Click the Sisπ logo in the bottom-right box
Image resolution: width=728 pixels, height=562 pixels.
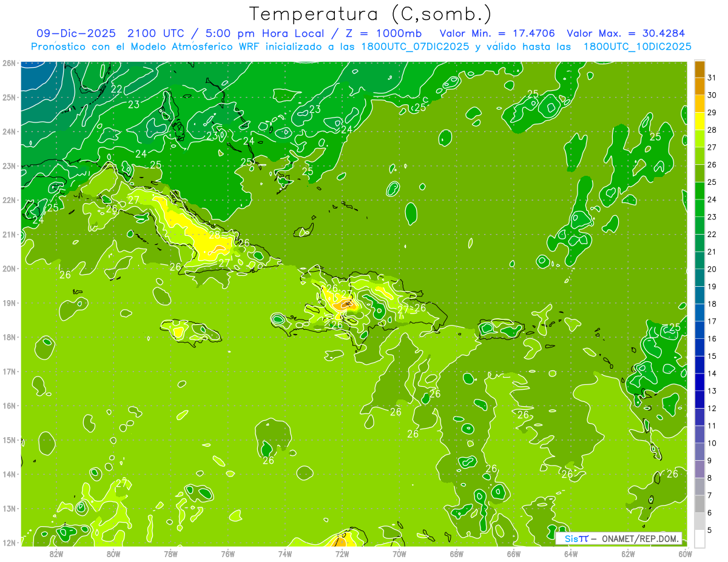[x=576, y=538]
